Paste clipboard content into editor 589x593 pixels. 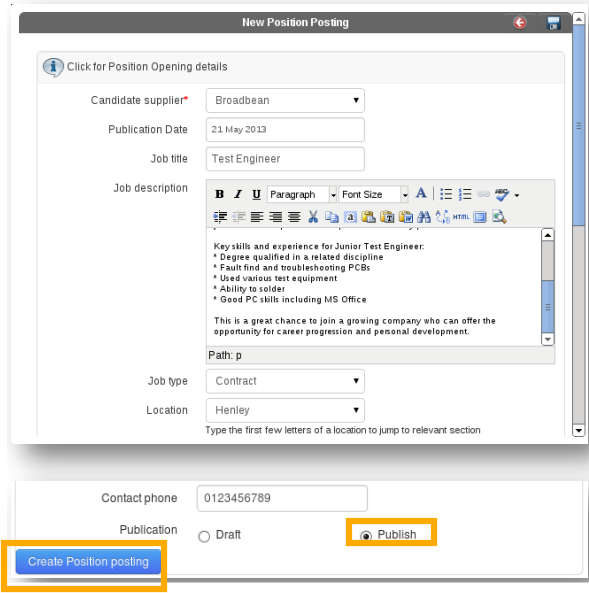click(368, 217)
